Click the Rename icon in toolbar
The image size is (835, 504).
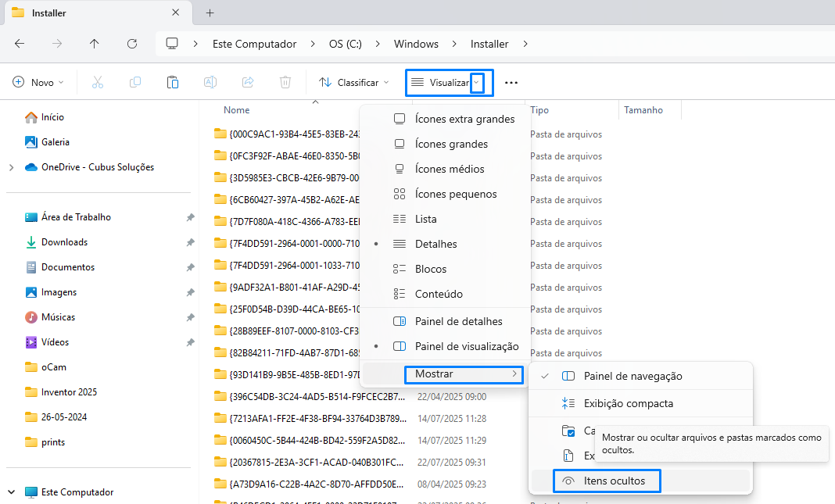[x=210, y=82]
